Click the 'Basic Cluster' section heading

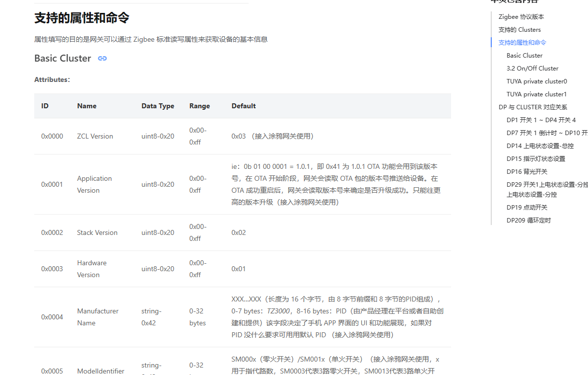point(63,58)
